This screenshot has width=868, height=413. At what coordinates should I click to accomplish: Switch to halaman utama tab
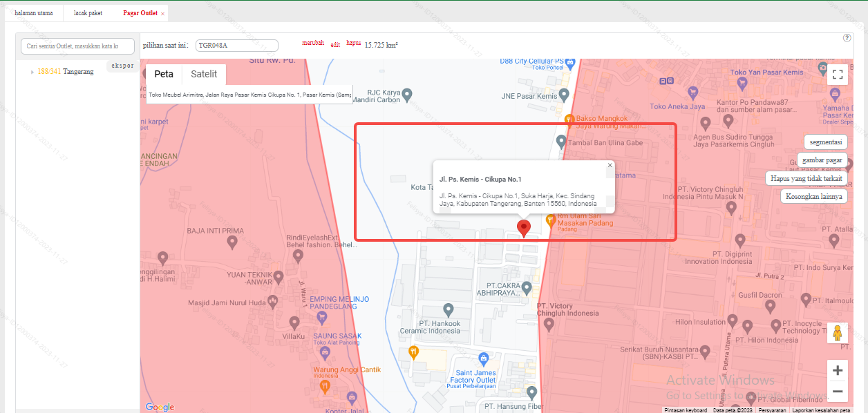34,13
